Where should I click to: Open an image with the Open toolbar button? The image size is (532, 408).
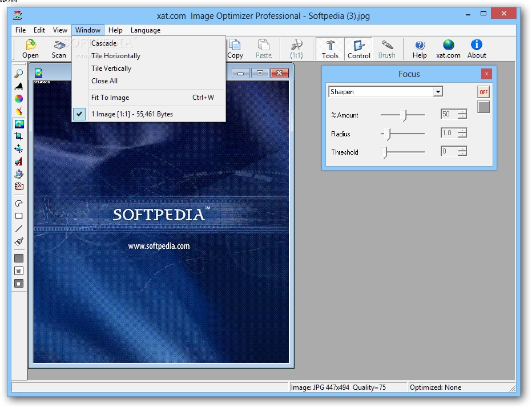point(30,49)
